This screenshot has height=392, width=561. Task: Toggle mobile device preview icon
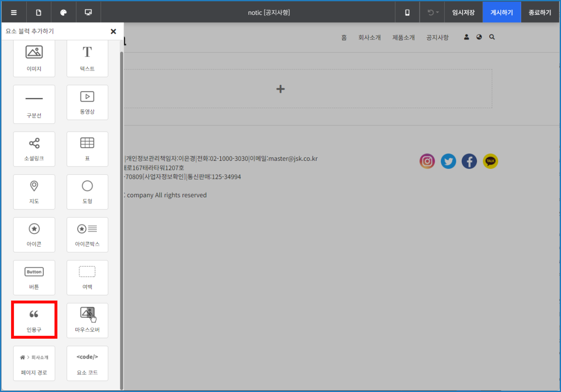[x=407, y=12]
